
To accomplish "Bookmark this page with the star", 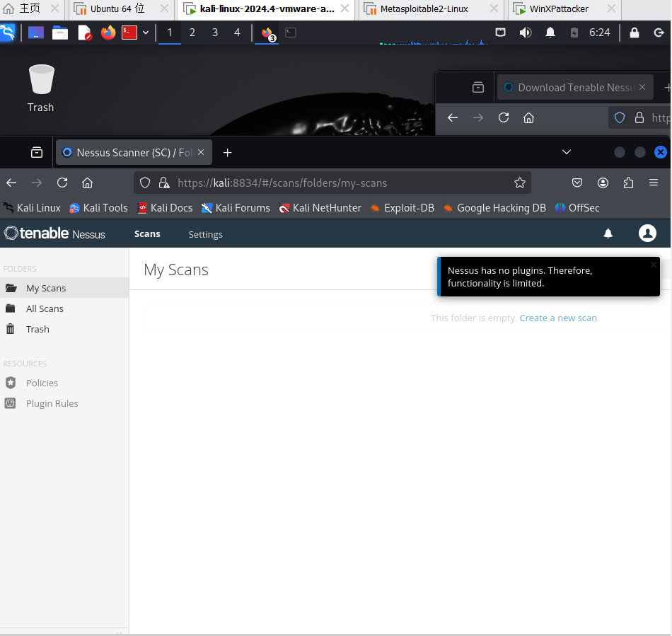I will pyautogui.click(x=520, y=183).
